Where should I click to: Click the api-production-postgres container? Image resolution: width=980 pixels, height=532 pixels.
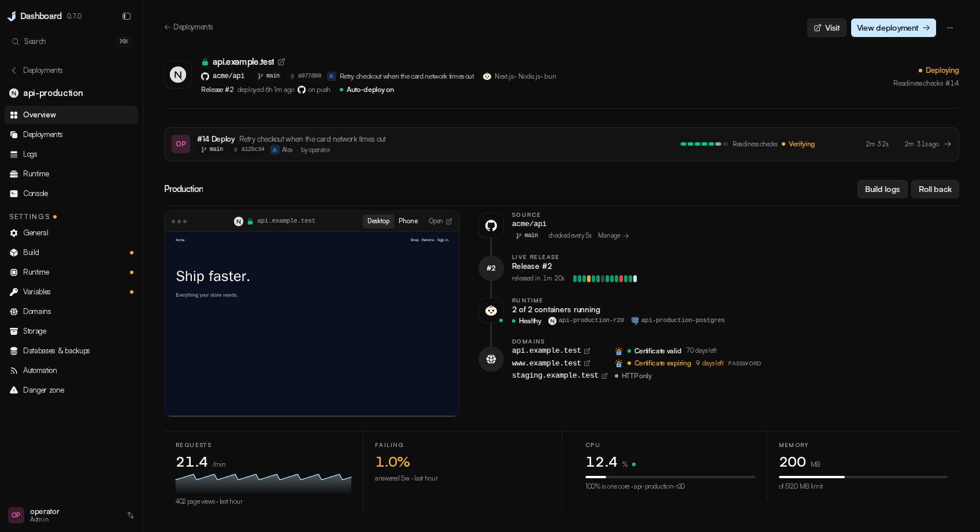coord(678,320)
